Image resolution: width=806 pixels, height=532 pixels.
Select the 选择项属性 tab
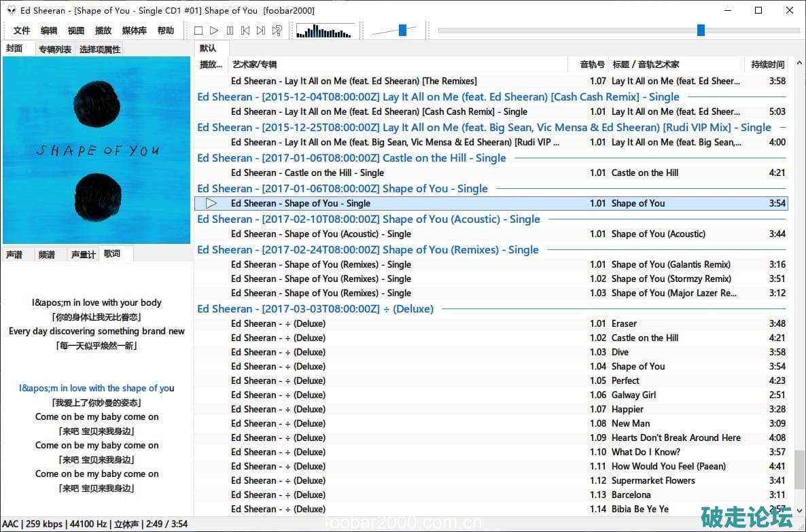(99, 49)
